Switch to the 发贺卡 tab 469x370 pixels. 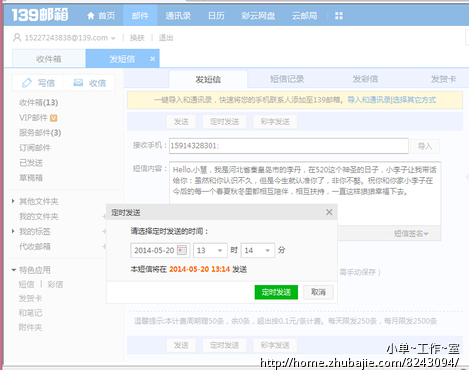pyautogui.click(x=443, y=79)
